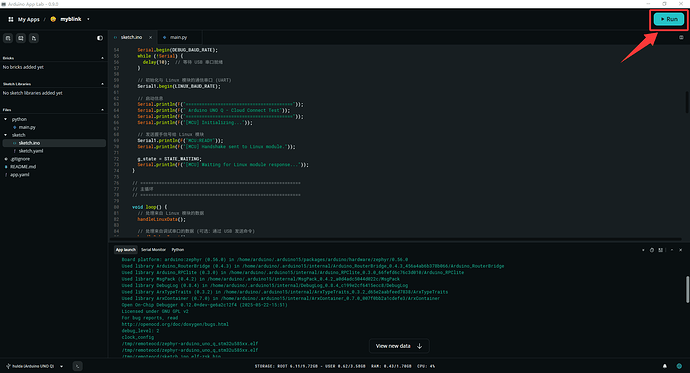The image size is (690, 373).
Task: Click the handleLinuxData() code line
Action: point(161,219)
